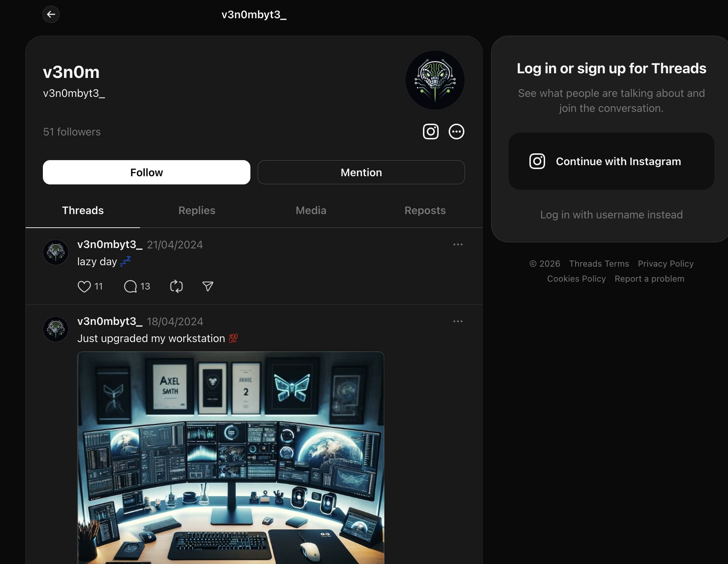This screenshot has width=728, height=564.
Task: Choose Log in with username instead
Action: pyautogui.click(x=611, y=215)
